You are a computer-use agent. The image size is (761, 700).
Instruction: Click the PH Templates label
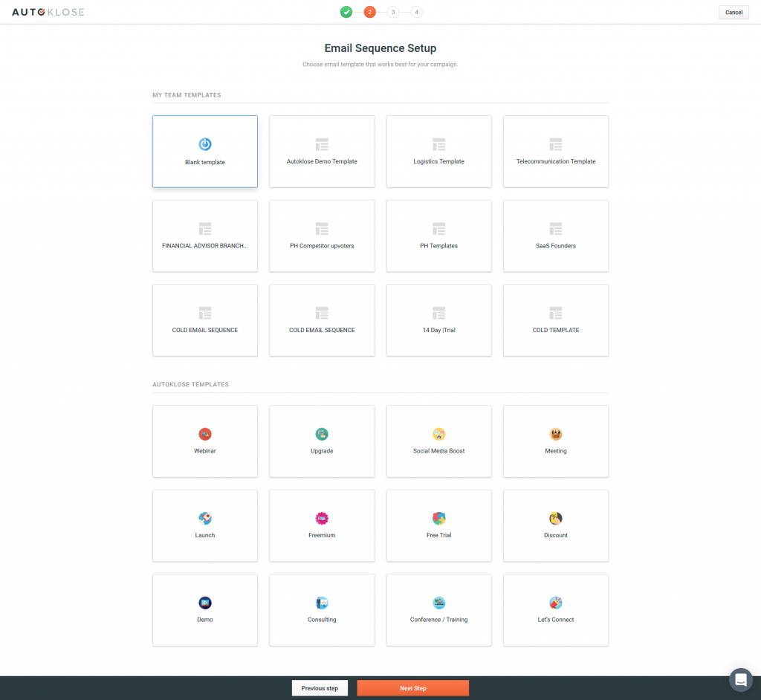point(438,246)
